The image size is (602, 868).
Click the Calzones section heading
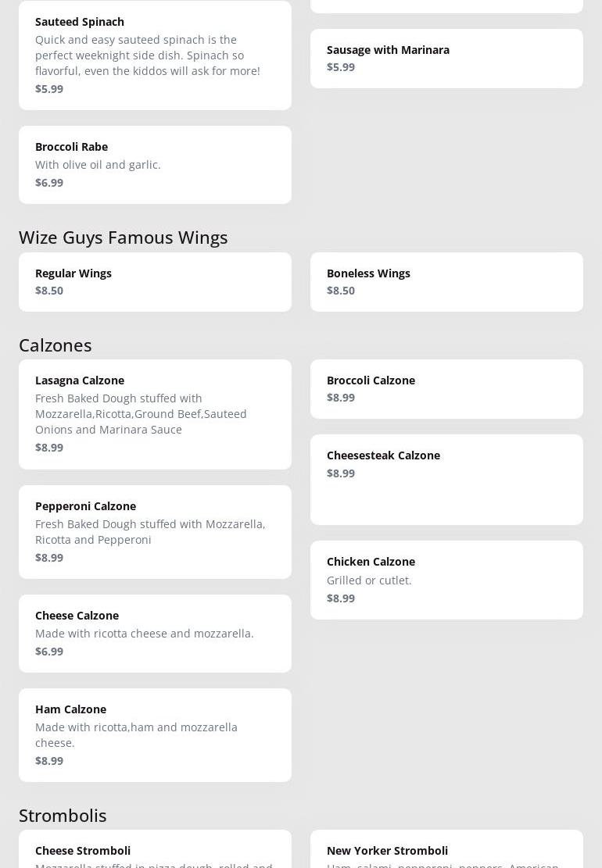tap(56, 345)
